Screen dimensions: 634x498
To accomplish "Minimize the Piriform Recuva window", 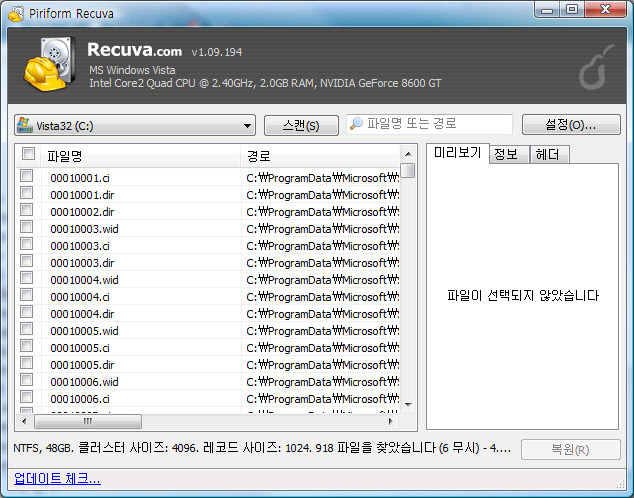I will (x=547, y=10).
